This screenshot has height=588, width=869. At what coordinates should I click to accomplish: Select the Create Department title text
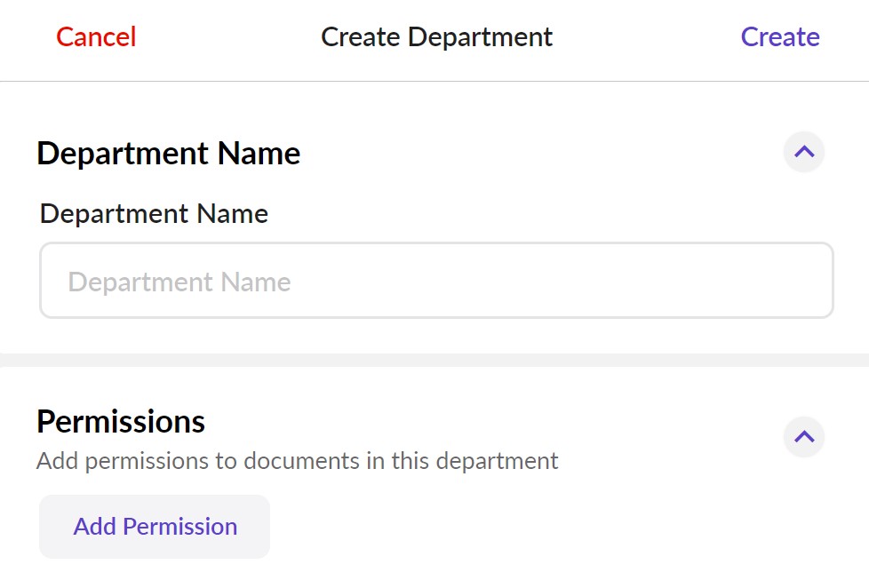[436, 36]
